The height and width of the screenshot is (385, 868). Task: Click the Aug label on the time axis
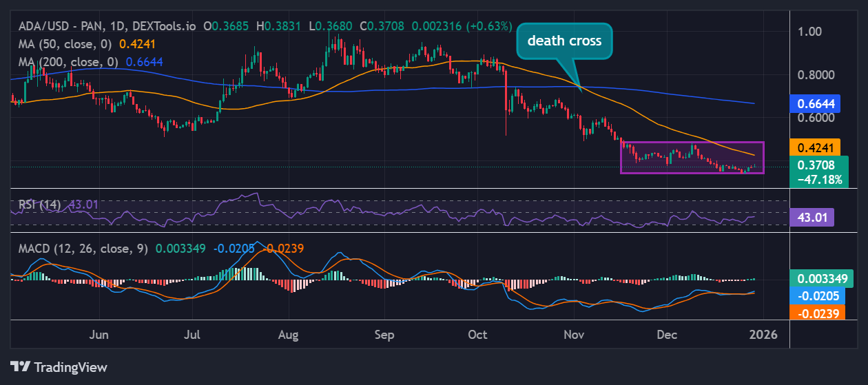(x=289, y=335)
